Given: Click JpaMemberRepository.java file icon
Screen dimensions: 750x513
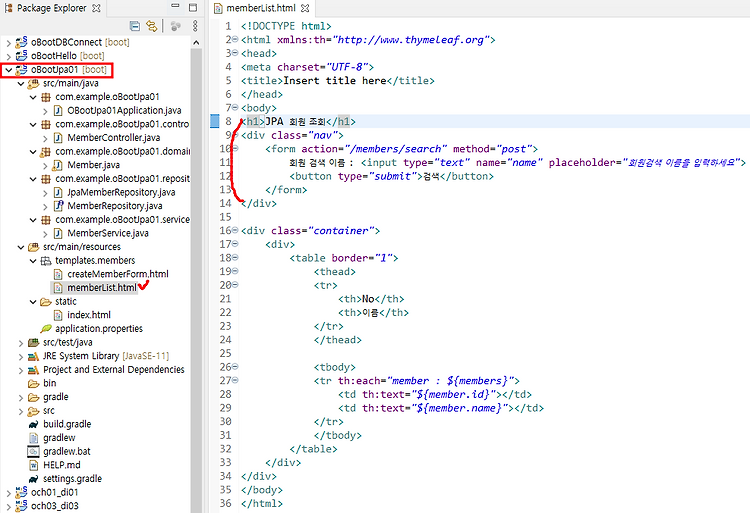Looking at the screenshot, I should point(57,192).
